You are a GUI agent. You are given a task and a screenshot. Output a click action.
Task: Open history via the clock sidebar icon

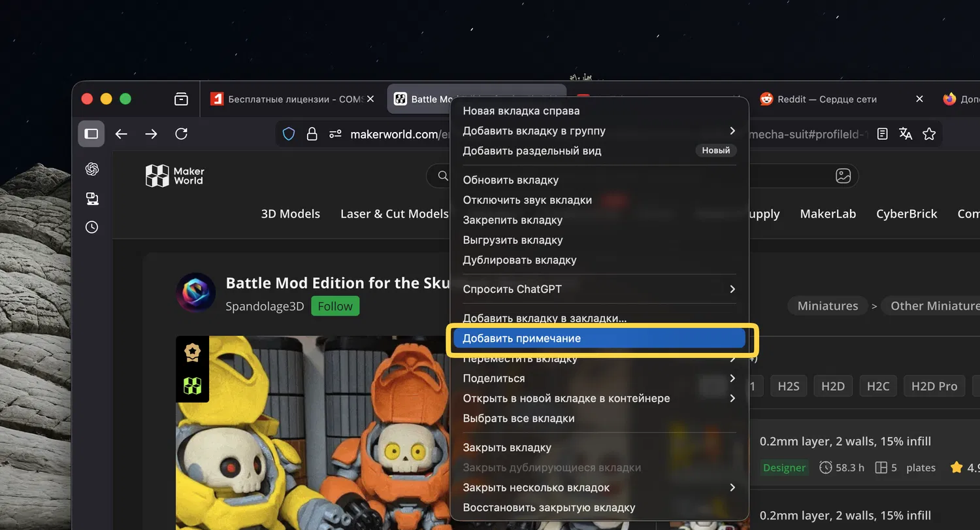[92, 227]
